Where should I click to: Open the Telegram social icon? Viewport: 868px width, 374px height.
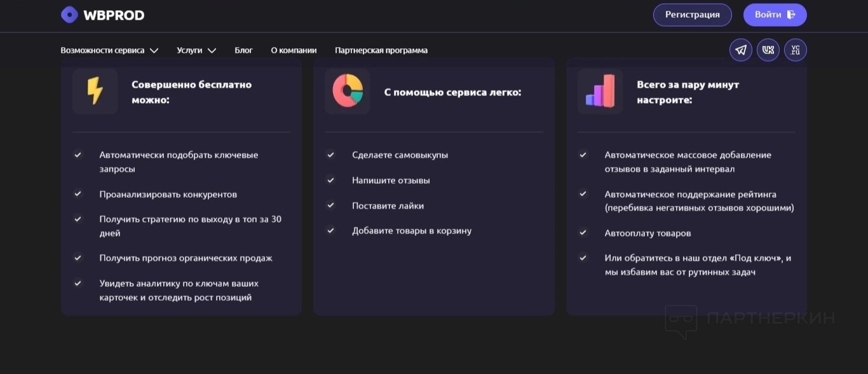click(x=741, y=50)
